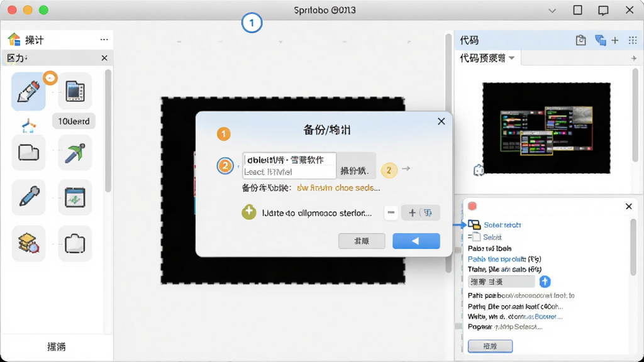Image resolution: width=644 pixels, height=362 pixels.
Task: Click the blue up-arrow button beside the input
Action: click(x=545, y=282)
